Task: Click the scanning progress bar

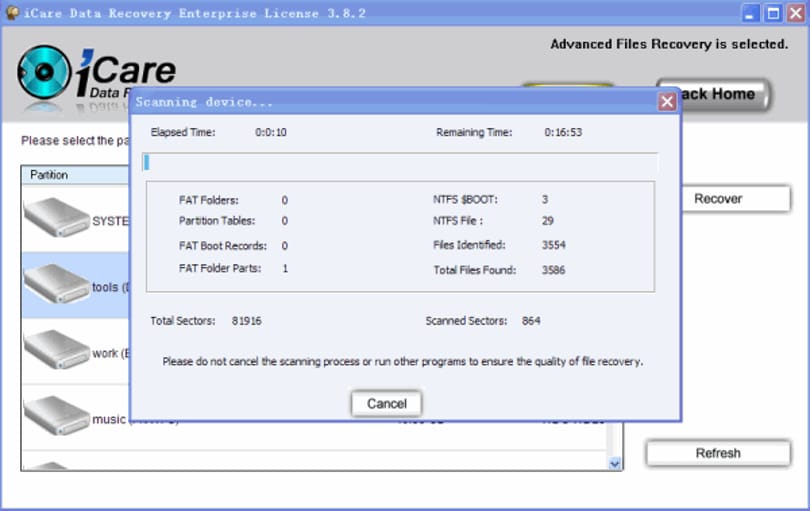Action: (x=400, y=163)
